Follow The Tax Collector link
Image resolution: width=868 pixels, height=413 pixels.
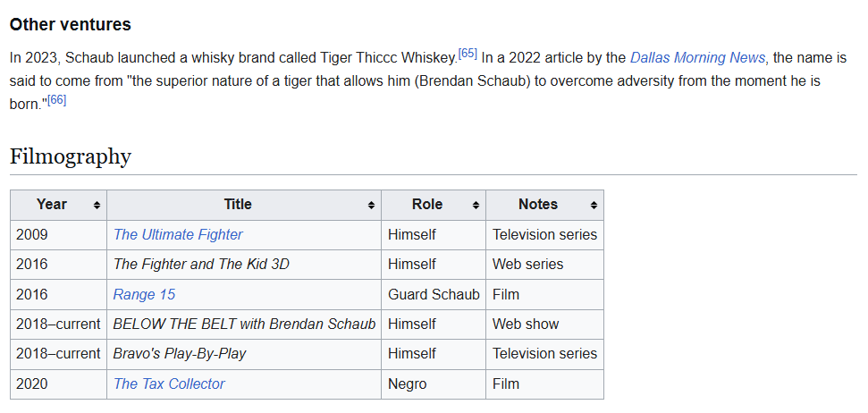(x=169, y=383)
